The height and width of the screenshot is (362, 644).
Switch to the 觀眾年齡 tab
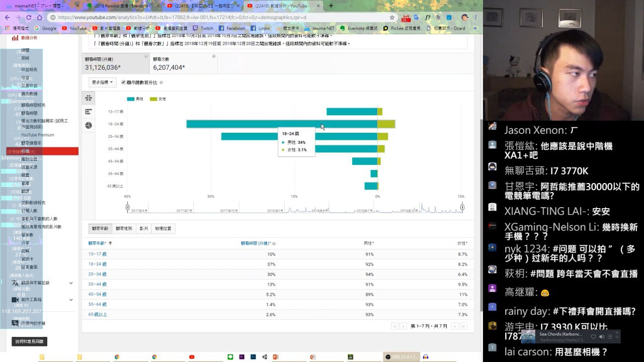tap(100, 228)
